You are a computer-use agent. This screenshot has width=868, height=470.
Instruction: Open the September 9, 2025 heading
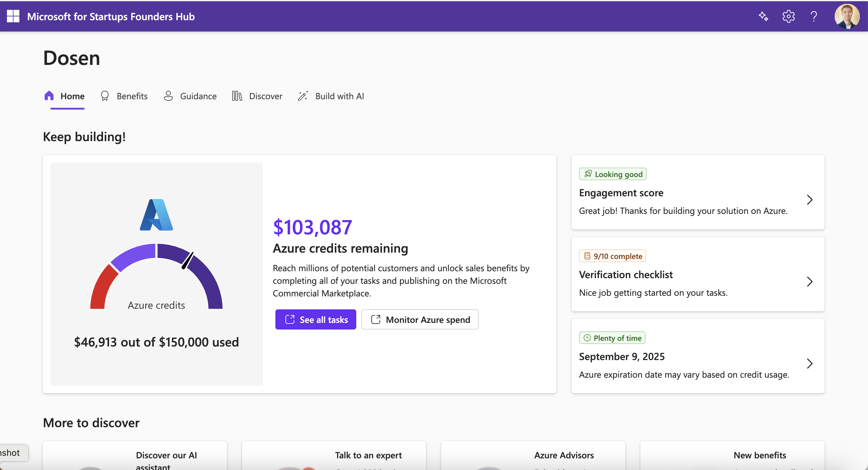622,357
